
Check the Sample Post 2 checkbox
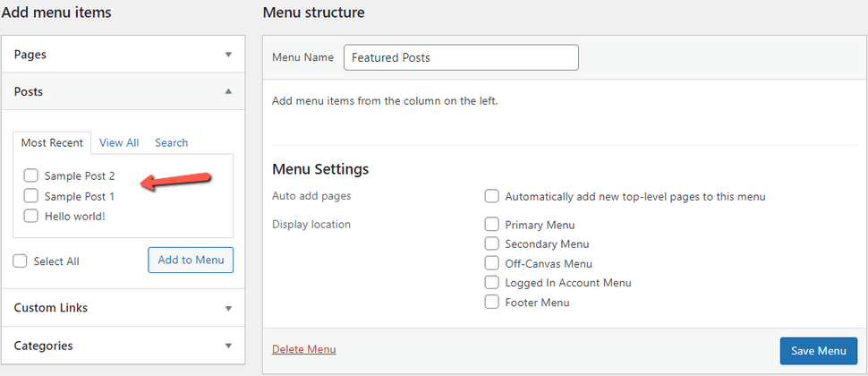click(31, 176)
